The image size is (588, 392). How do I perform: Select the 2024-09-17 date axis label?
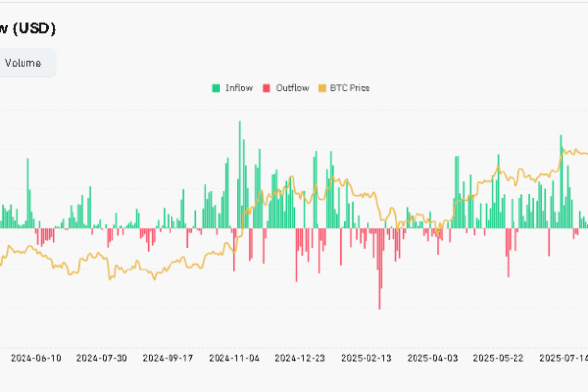click(x=169, y=359)
